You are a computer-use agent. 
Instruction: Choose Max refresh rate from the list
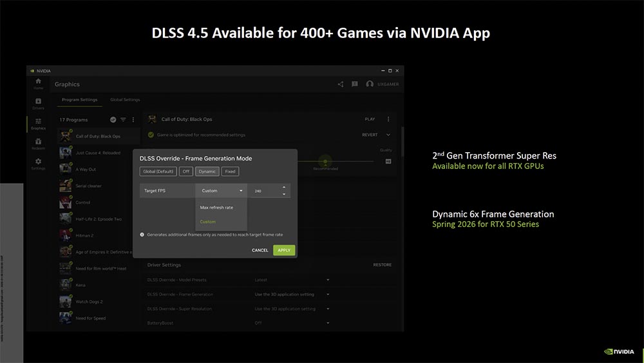click(x=216, y=207)
